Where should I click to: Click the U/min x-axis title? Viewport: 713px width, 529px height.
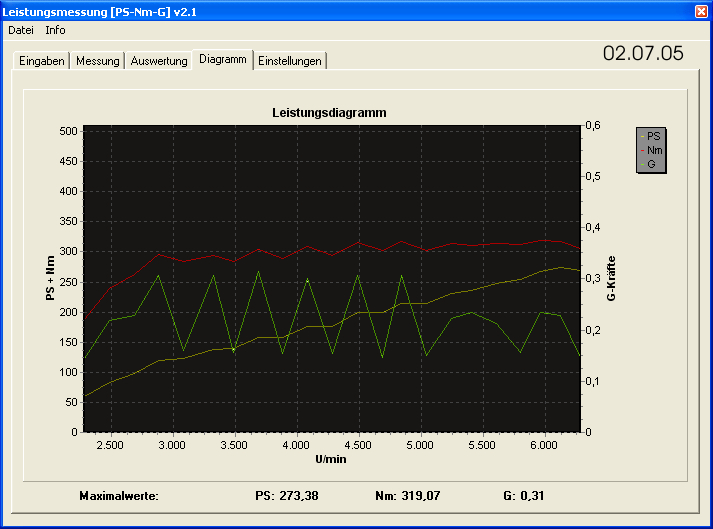click(x=331, y=458)
